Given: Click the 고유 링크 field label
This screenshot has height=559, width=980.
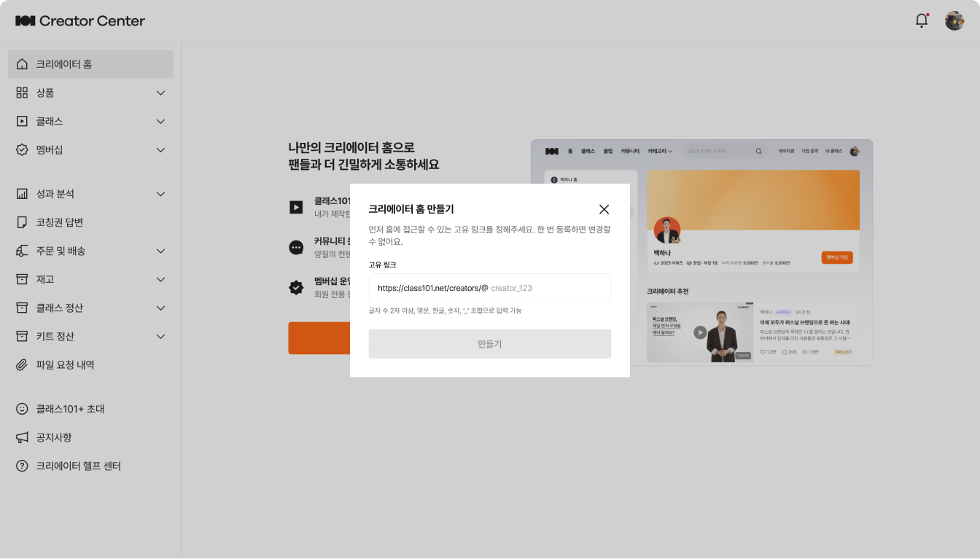Looking at the screenshot, I should (382, 265).
